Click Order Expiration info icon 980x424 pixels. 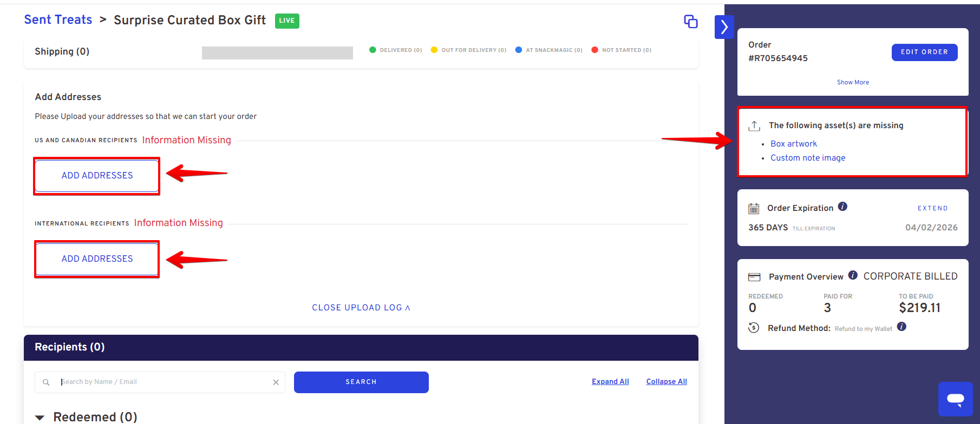pyautogui.click(x=842, y=207)
